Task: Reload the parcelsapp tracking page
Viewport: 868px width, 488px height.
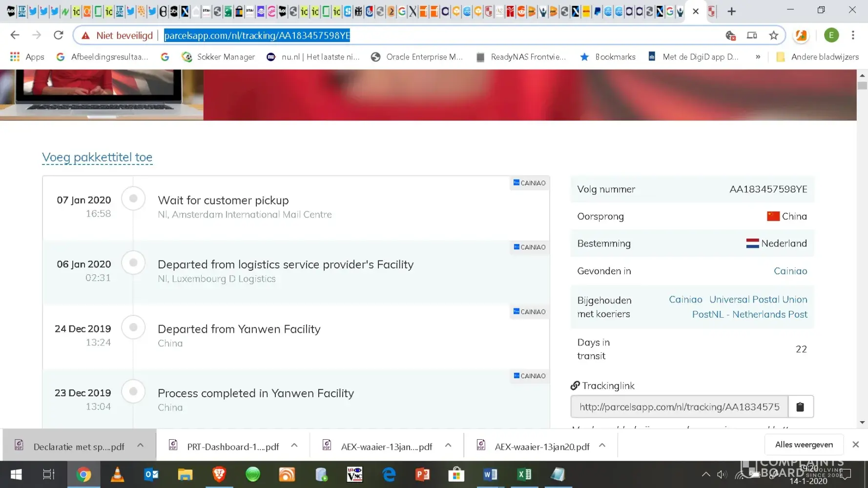Action: coord(59,35)
